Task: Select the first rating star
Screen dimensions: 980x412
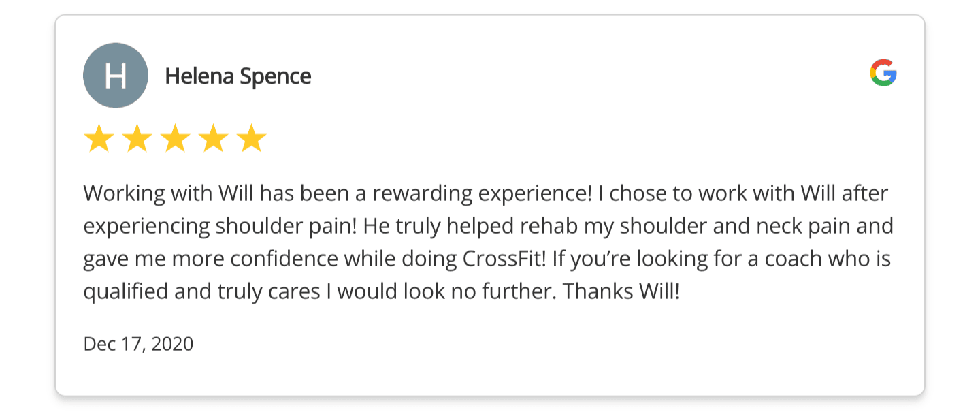Action: pos(99,139)
